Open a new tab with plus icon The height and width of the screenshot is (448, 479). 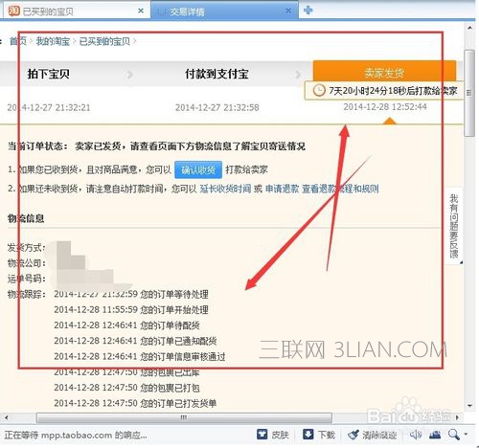coord(308,11)
